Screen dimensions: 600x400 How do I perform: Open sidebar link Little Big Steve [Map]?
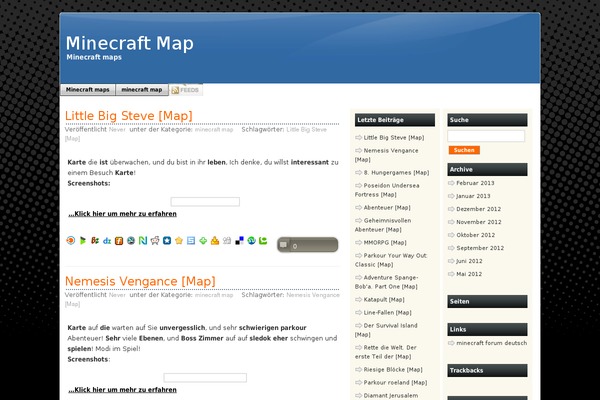click(x=394, y=137)
